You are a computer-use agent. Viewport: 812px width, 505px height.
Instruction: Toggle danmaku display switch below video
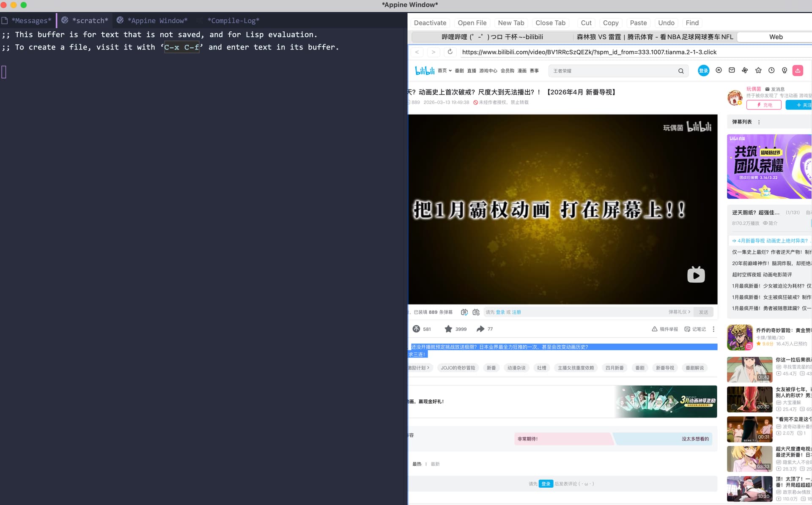click(464, 312)
